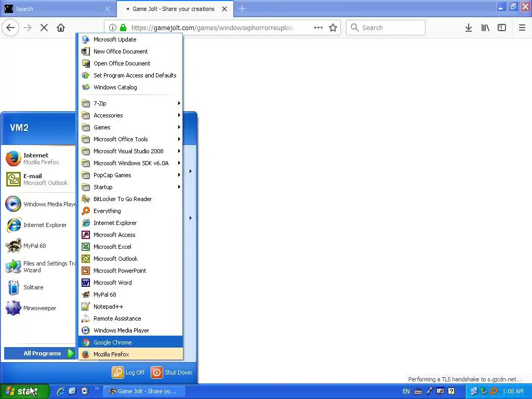Launch Mozilla Firefox from All Programs list
Viewport: 532px width, 399px height.
[130, 354]
